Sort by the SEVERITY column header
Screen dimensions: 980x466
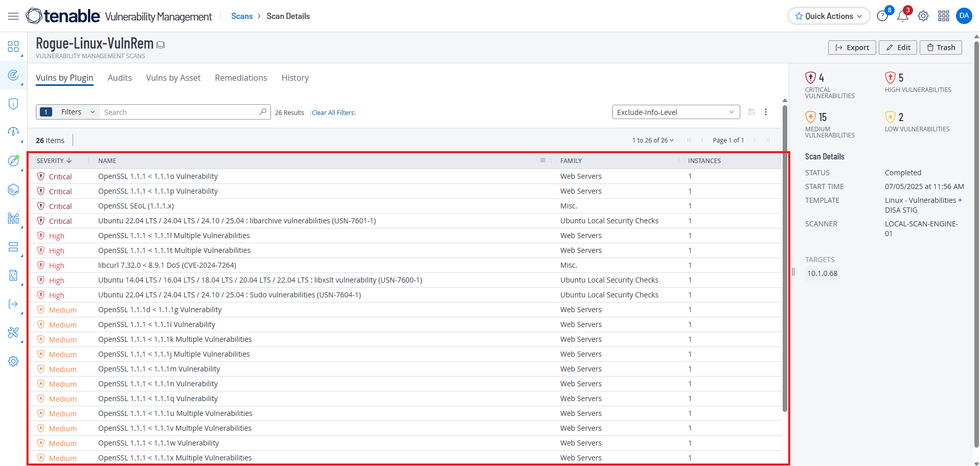click(x=54, y=160)
